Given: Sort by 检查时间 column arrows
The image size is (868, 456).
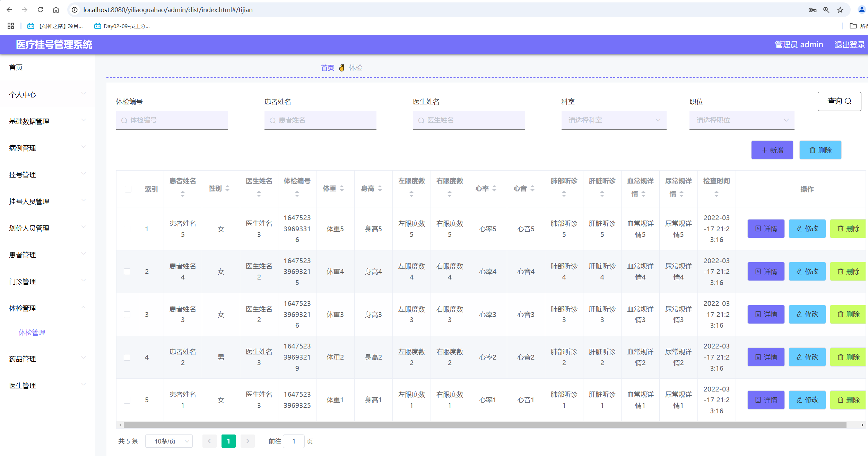Looking at the screenshot, I should point(717,194).
